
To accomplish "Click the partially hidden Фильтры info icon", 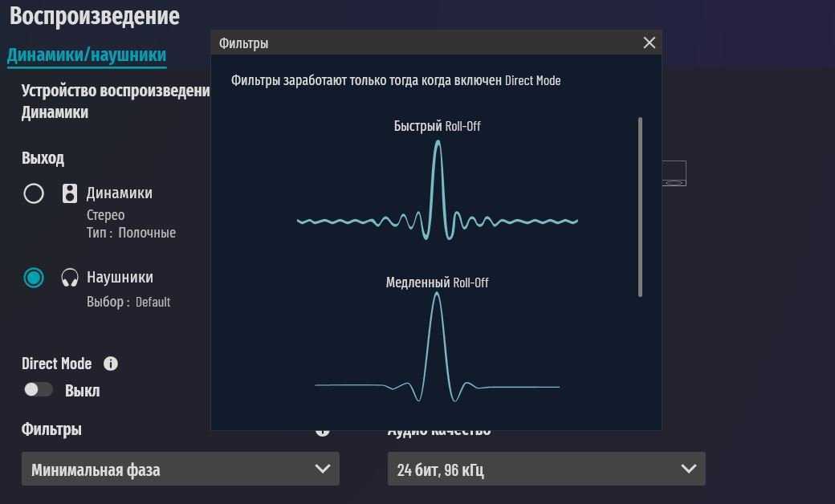I will [323, 432].
